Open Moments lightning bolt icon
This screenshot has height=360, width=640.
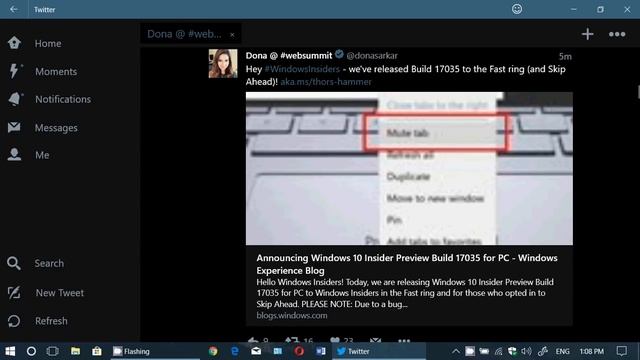tap(14, 71)
